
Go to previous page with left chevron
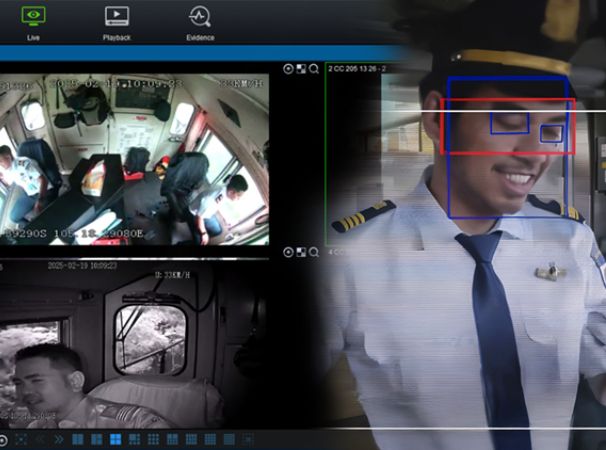click(x=41, y=439)
